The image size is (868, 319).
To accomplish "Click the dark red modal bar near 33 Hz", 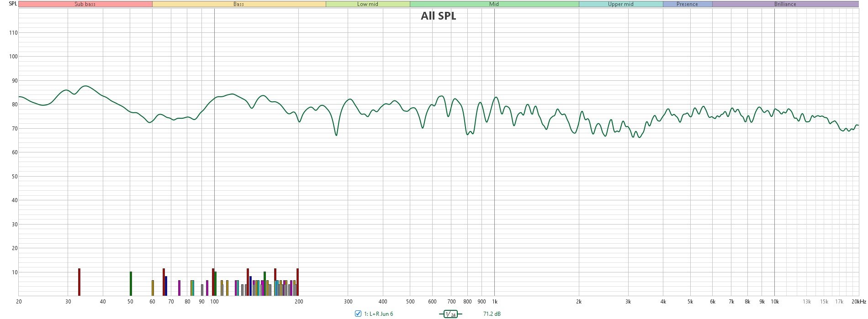I will coord(79,282).
